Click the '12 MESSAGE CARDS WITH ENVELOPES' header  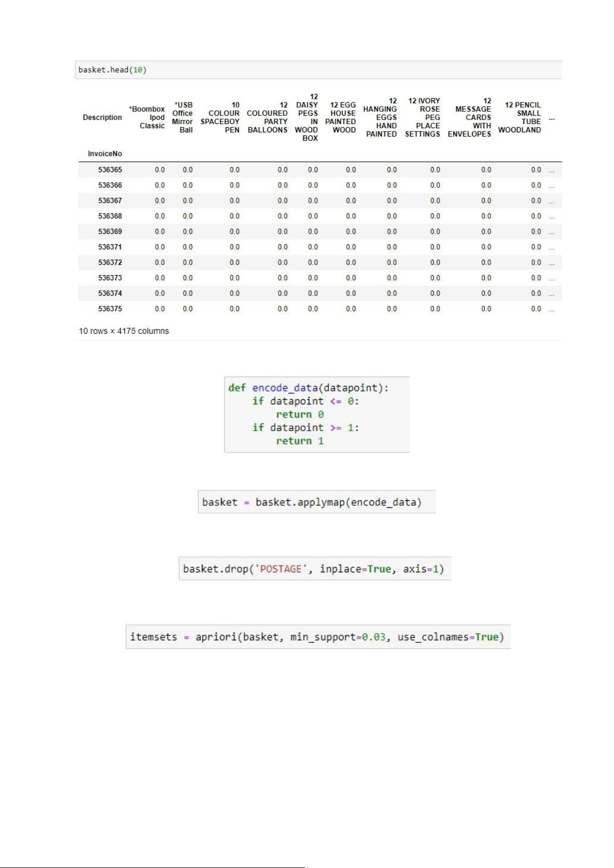[470, 117]
